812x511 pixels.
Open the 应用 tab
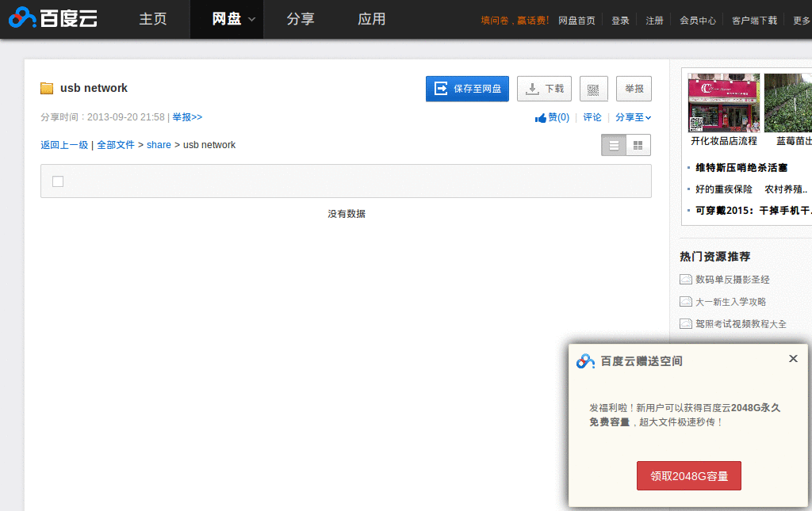[372, 19]
